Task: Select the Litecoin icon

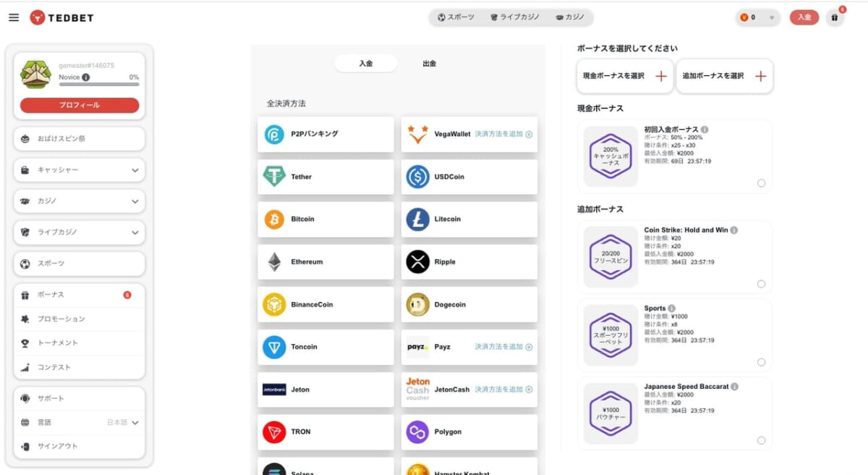Action: point(417,219)
